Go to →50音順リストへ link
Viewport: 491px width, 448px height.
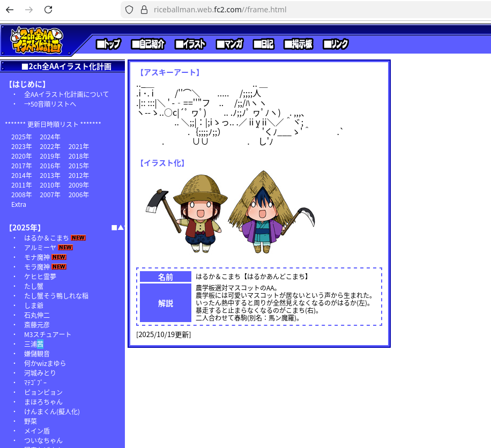pos(50,104)
